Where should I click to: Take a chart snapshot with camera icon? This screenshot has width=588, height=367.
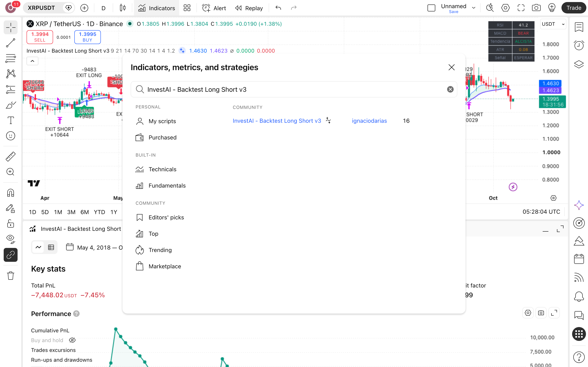click(x=536, y=8)
